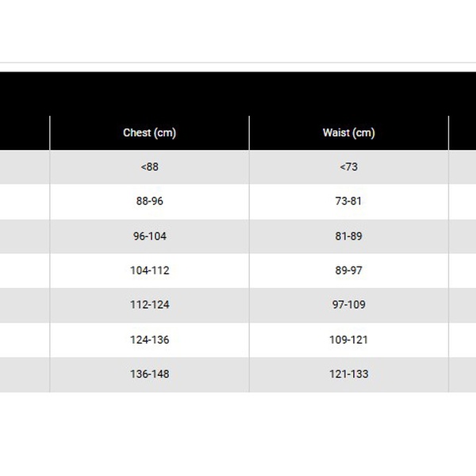
Task: Click the 104-112 chest value
Action: [x=149, y=271]
